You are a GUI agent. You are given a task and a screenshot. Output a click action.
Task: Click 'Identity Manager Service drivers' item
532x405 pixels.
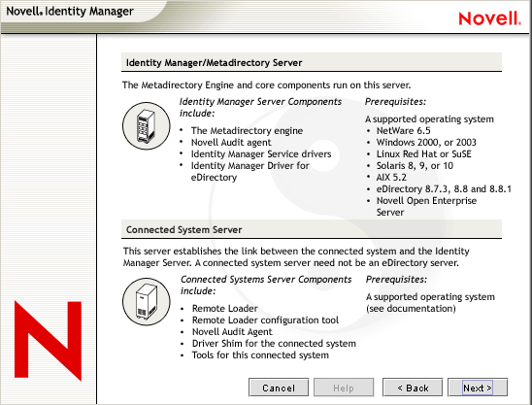(261, 153)
